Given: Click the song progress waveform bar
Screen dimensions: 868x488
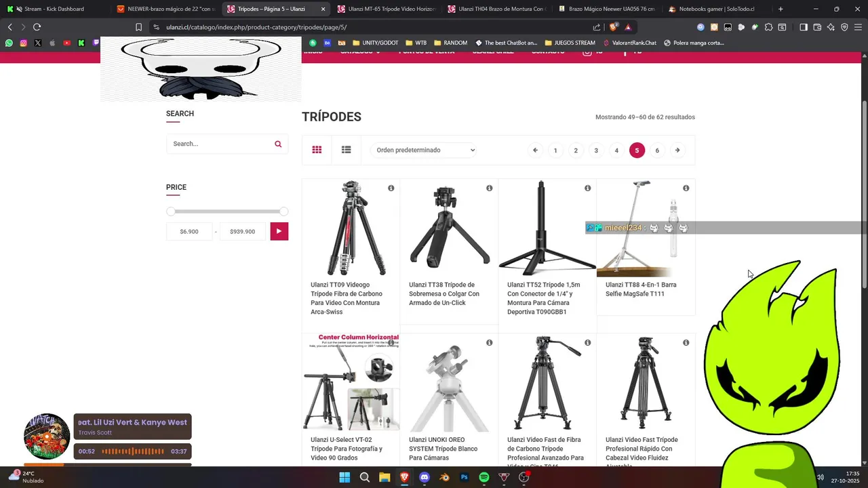Looking at the screenshot, I should [x=132, y=451].
